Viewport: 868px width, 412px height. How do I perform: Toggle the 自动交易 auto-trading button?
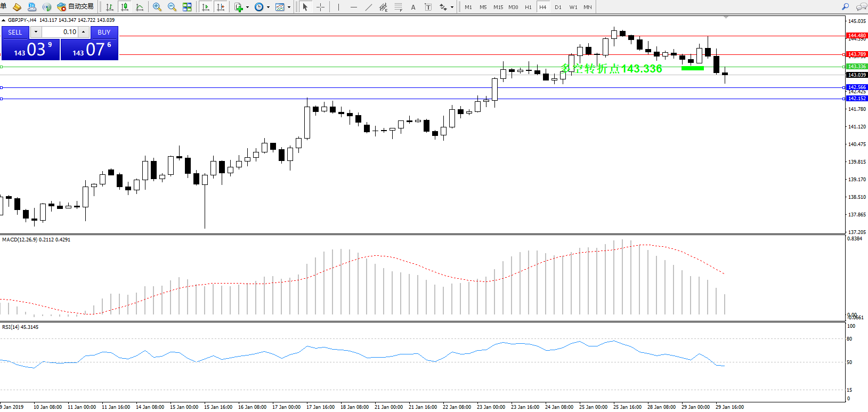(76, 7)
